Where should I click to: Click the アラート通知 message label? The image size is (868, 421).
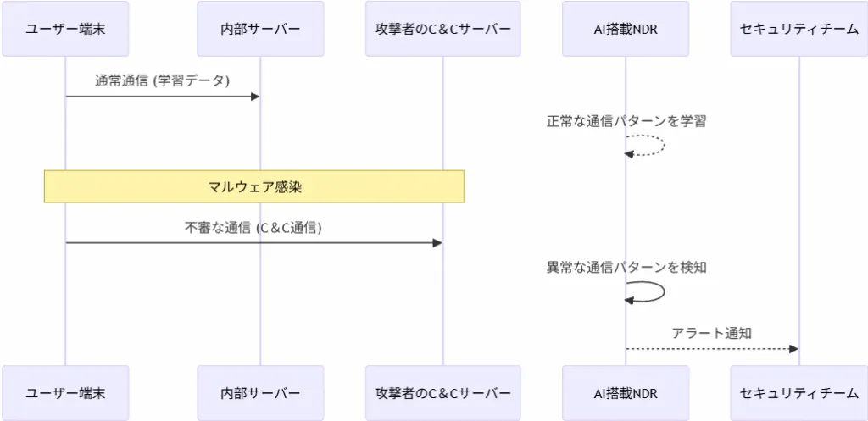pyautogui.click(x=711, y=333)
